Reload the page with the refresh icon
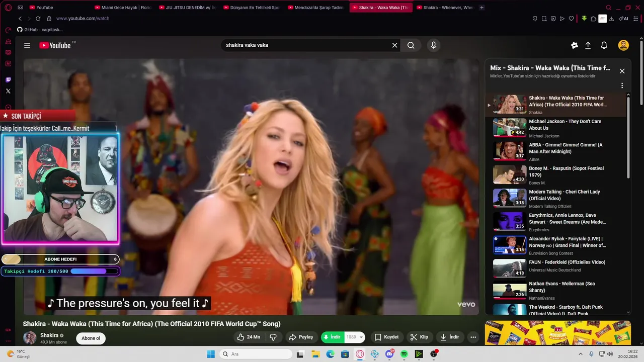 click(38, 19)
